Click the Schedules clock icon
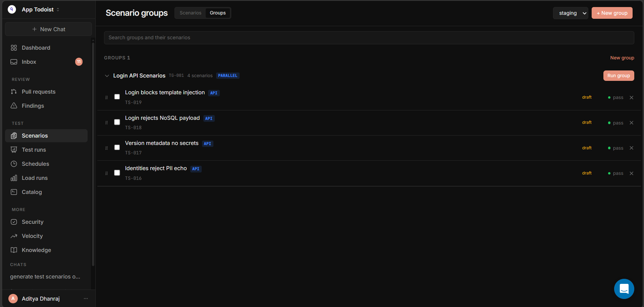The height and width of the screenshot is (307, 644). pos(14,164)
